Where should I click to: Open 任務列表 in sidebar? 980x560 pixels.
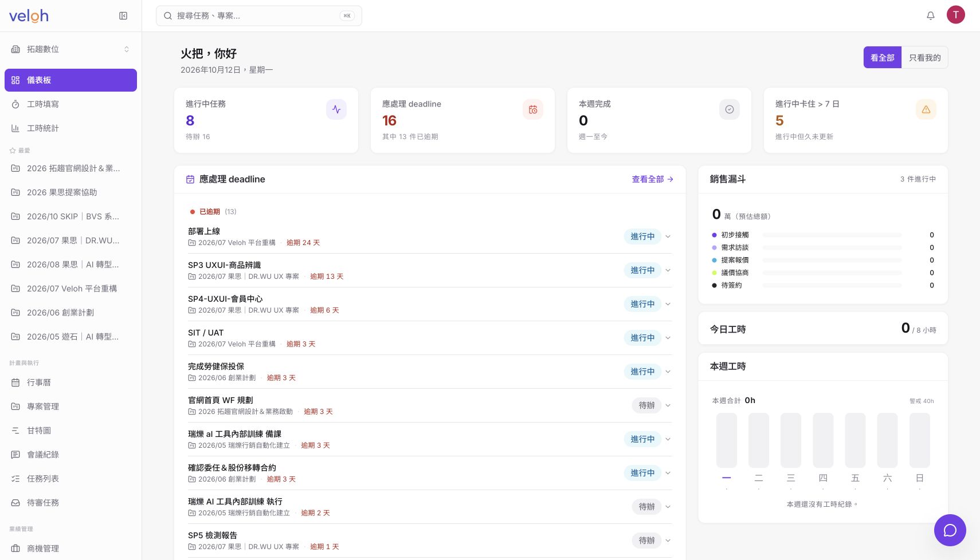click(x=70, y=479)
